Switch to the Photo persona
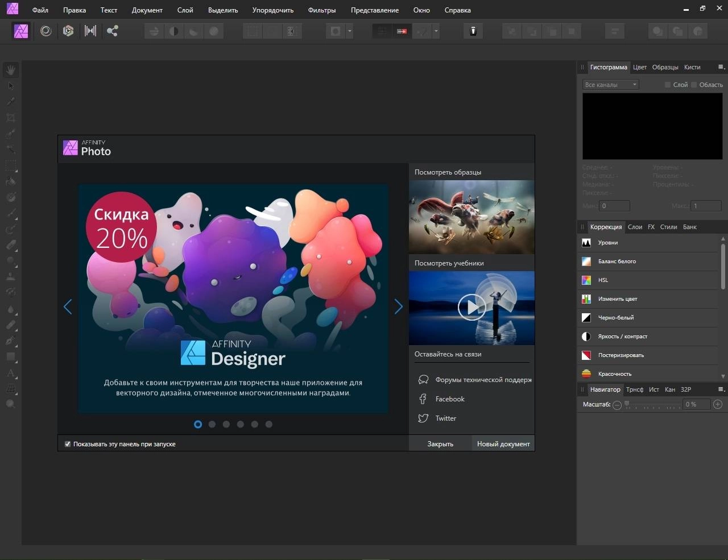 [21, 31]
